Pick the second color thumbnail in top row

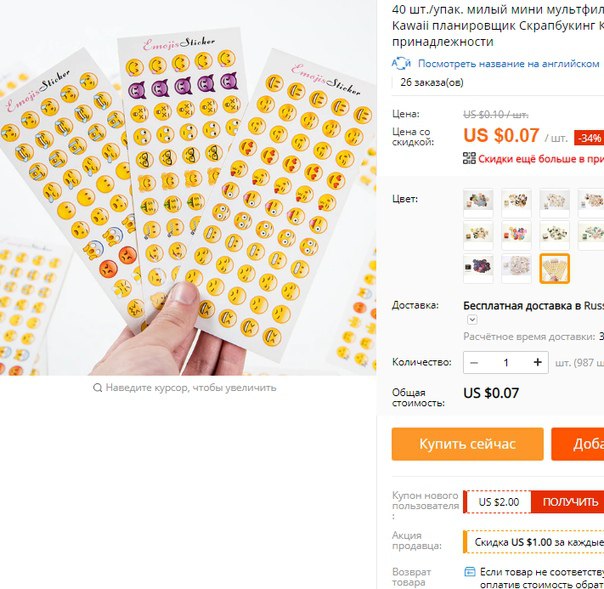(516, 203)
